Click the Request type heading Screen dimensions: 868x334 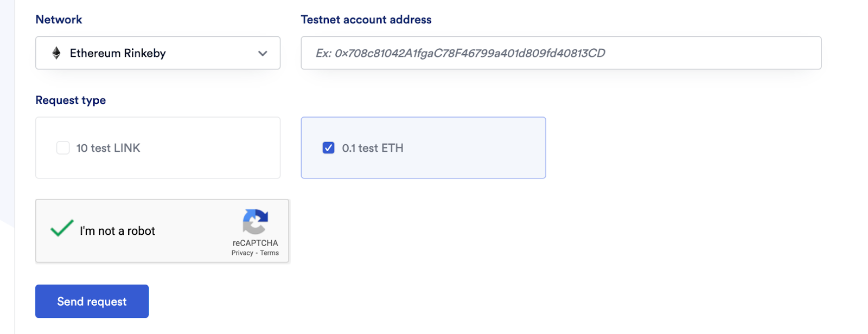71,100
